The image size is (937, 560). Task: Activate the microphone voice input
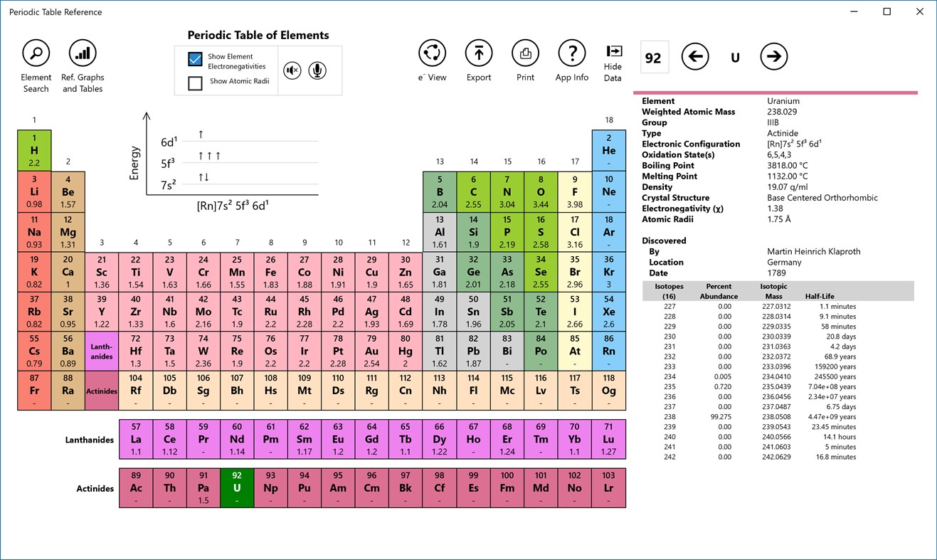[x=317, y=70]
